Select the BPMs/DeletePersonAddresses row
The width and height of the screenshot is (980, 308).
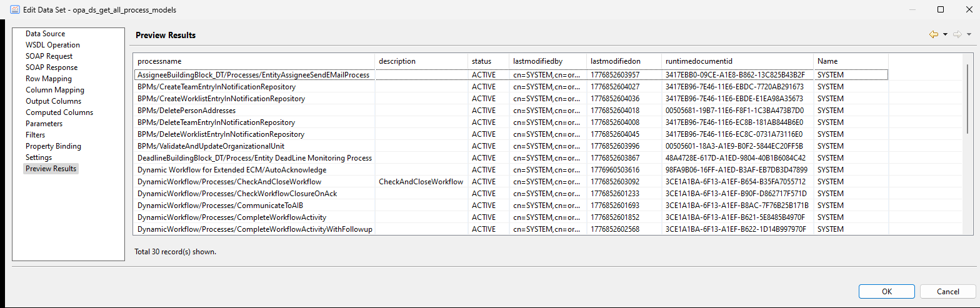click(511, 111)
